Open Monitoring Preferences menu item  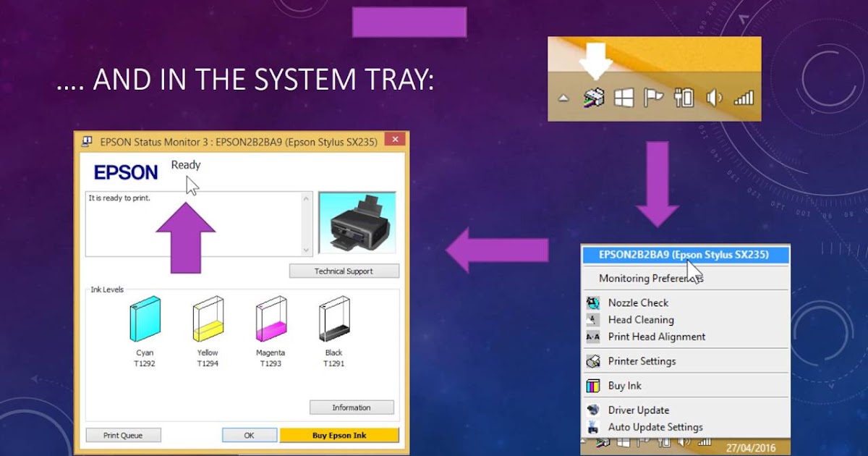coord(685,278)
